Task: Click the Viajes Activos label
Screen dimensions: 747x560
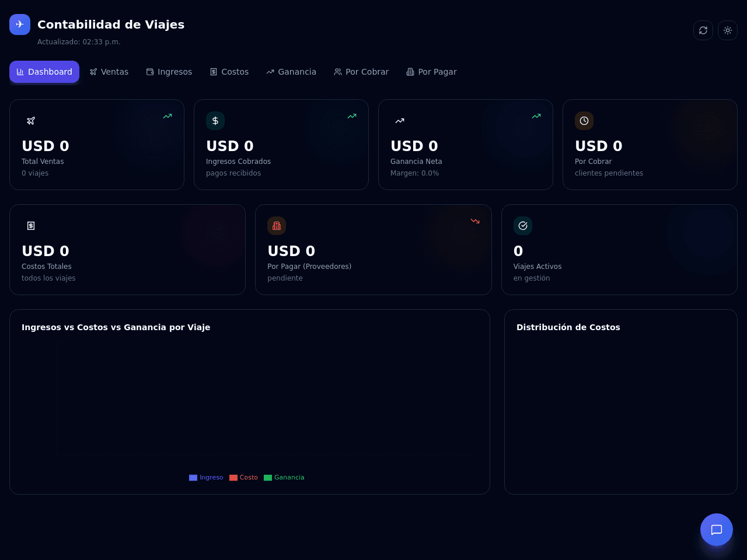Action: pyautogui.click(x=537, y=267)
